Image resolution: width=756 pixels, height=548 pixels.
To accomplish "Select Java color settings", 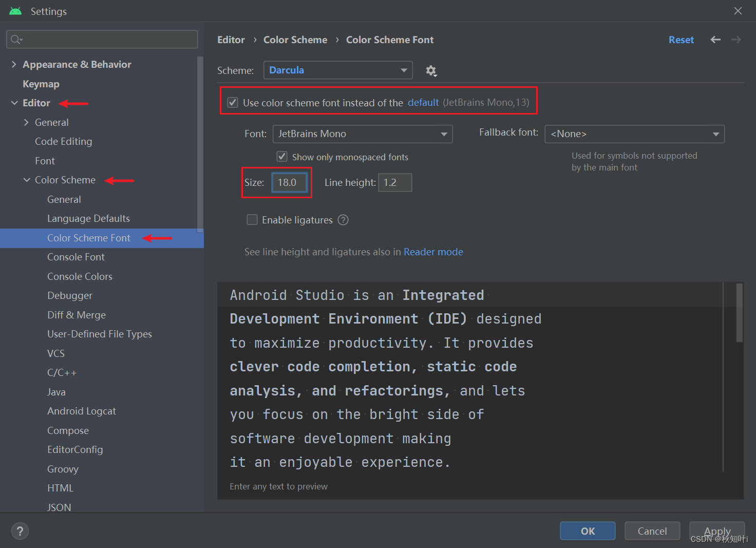I will (56, 392).
